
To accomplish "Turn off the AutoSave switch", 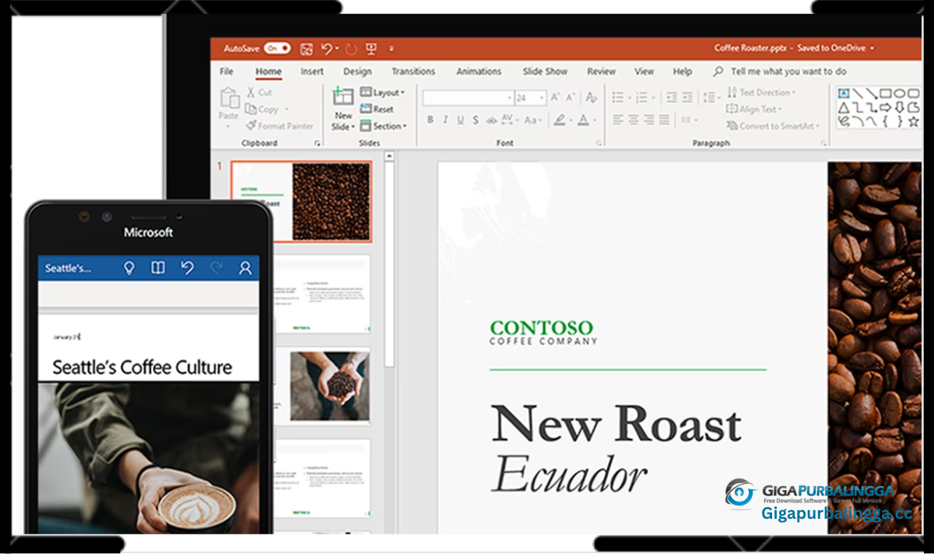I will [x=277, y=48].
